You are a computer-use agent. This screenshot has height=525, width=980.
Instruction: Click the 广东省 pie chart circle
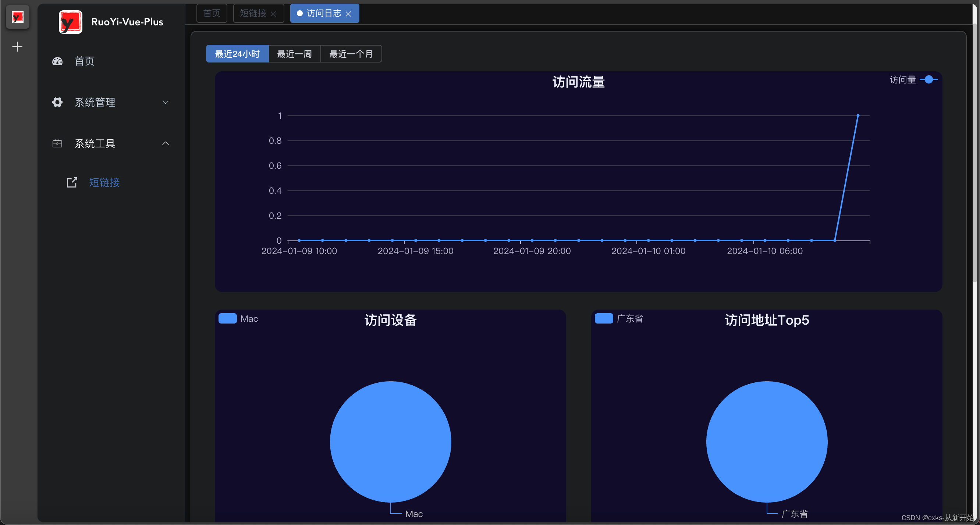[767, 442]
